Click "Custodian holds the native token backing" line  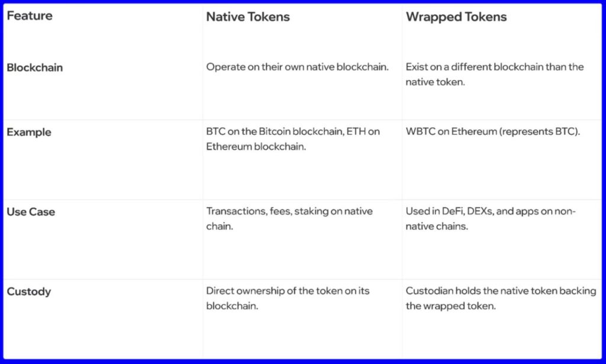point(501,291)
